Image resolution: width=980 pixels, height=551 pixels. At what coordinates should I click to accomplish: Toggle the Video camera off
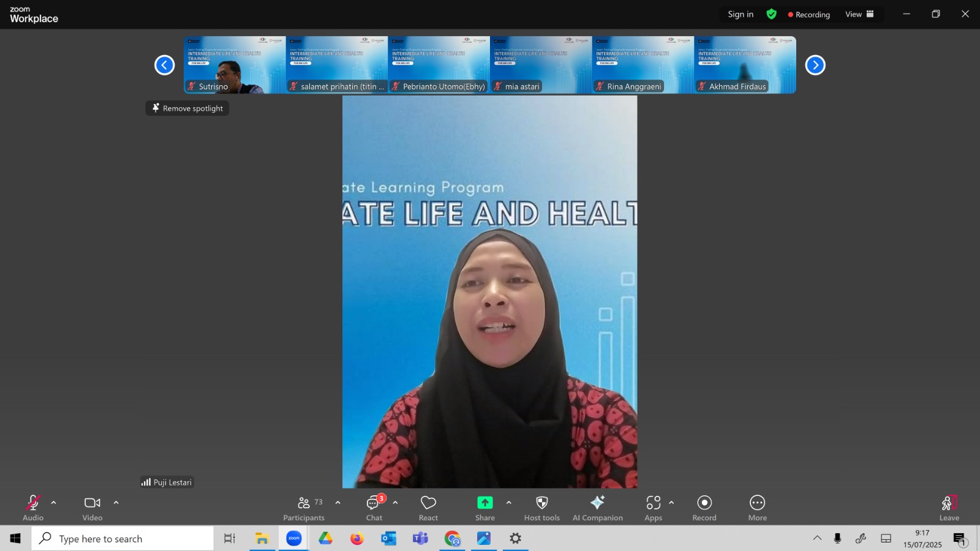[x=92, y=508]
